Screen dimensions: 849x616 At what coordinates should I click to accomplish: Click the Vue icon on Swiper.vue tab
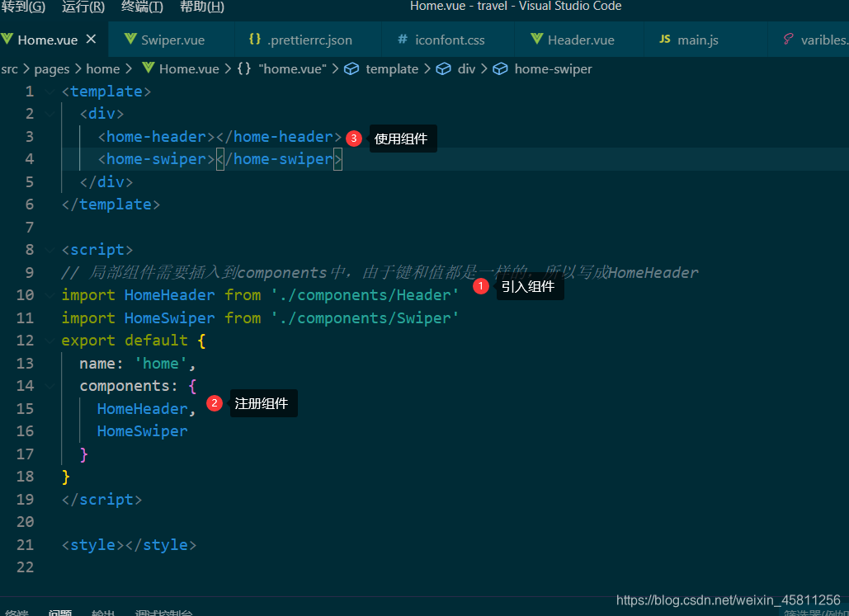coord(130,39)
